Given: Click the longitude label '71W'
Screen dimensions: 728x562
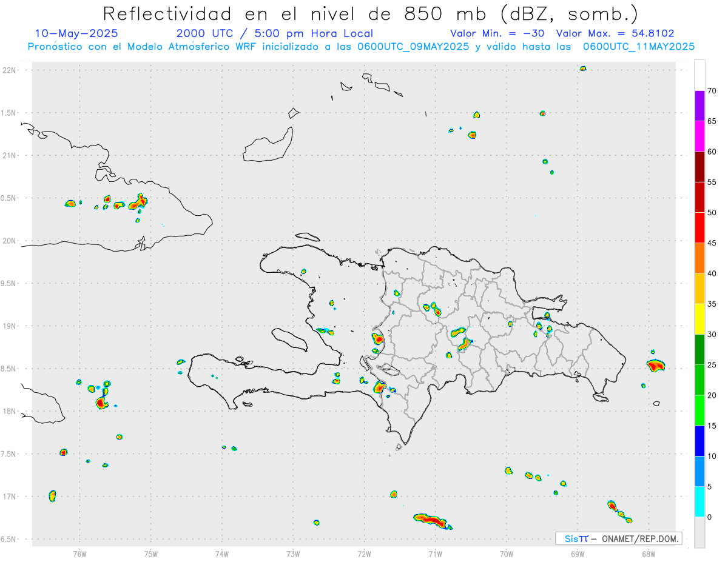Looking at the screenshot, I should point(435,554).
